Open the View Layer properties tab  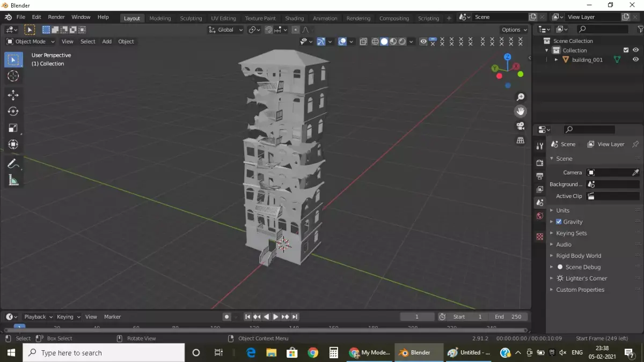click(x=540, y=189)
